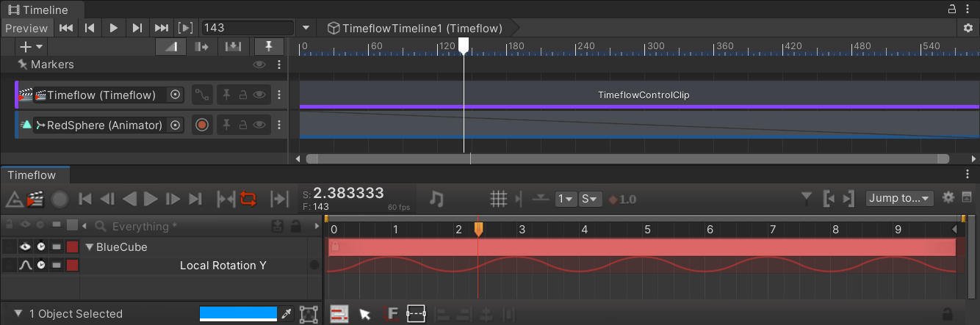The width and height of the screenshot is (980, 325).
Task: Open the add track plus dropdown
Action: pyautogui.click(x=32, y=46)
